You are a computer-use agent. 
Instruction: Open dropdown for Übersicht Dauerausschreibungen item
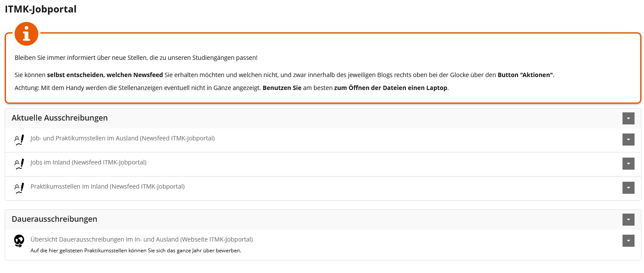click(628, 241)
